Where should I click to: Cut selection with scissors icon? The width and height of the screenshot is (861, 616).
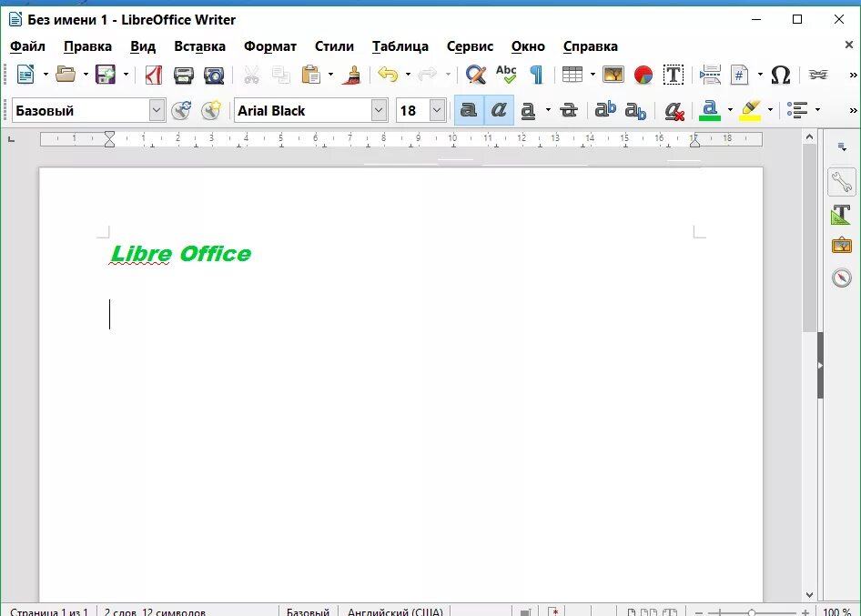(x=251, y=74)
